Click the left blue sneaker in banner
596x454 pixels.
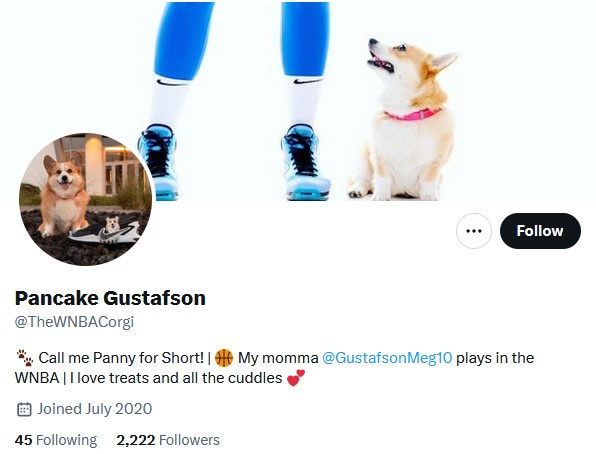(158, 162)
